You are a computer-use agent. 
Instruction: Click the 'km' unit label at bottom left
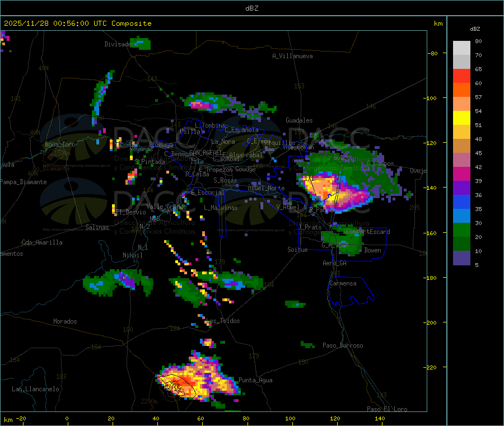click(x=8, y=420)
